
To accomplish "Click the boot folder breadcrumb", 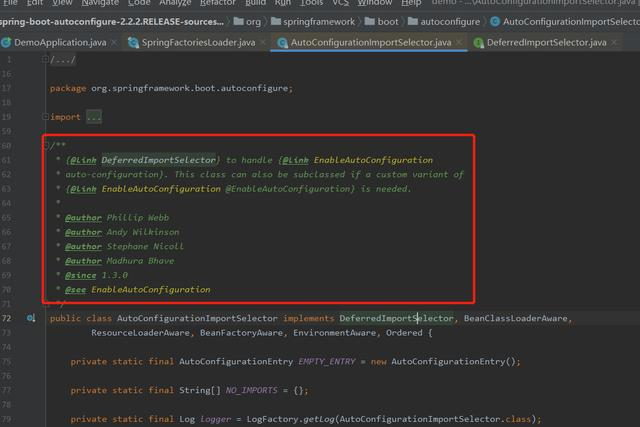I will pyautogui.click(x=381, y=22).
